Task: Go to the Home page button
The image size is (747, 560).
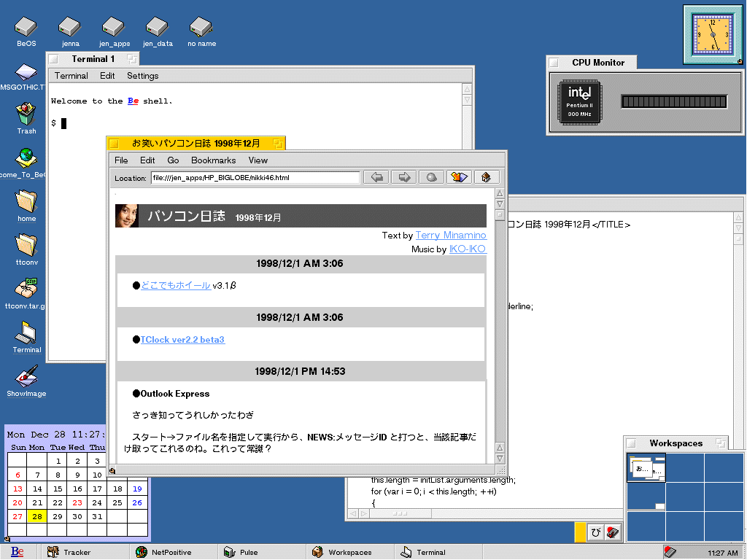Action: tap(487, 177)
